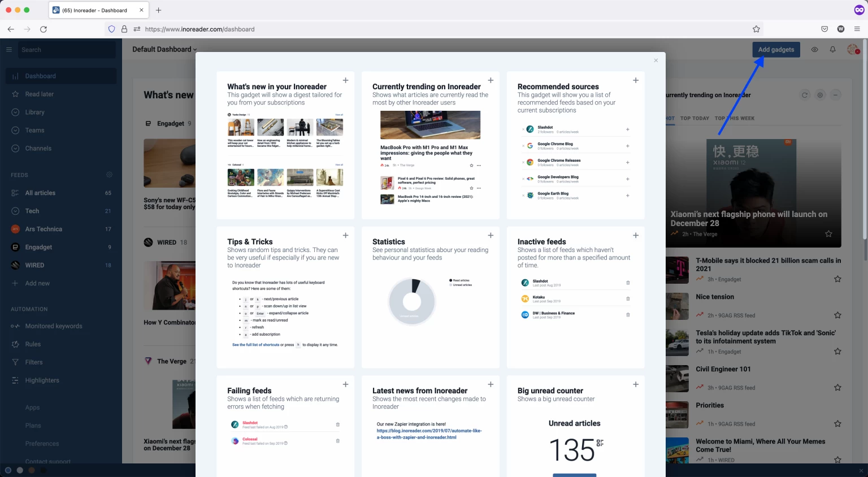Viewport: 868px width, 477px height.
Task: Open notifications via the bell icon
Action: pyautogui.click(x=832, y=49)
